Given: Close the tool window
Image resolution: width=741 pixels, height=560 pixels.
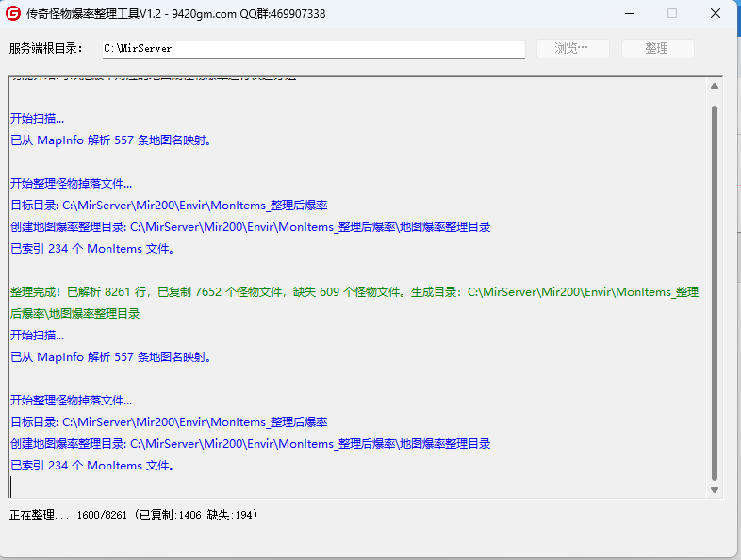Looking at the screenshot, I should (x=716, y=14).
